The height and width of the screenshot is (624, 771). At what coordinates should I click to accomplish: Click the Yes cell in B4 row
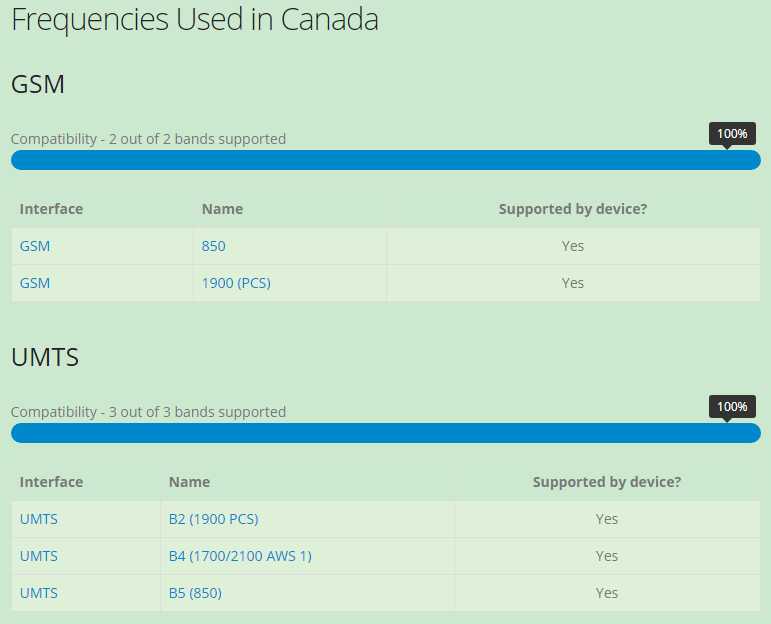pyautogui.click(x=606, y=556)
